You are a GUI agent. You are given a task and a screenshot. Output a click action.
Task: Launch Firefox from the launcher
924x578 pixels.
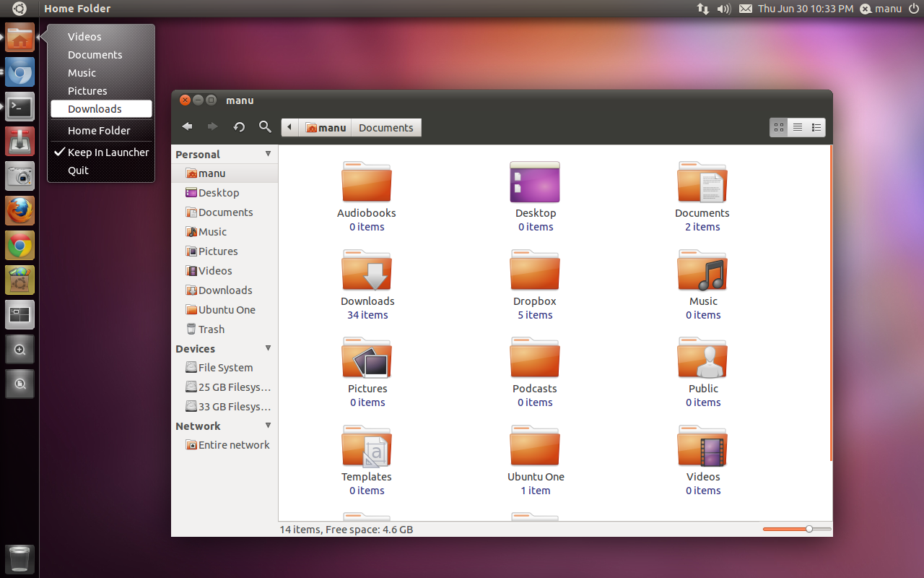click(19, 210)
